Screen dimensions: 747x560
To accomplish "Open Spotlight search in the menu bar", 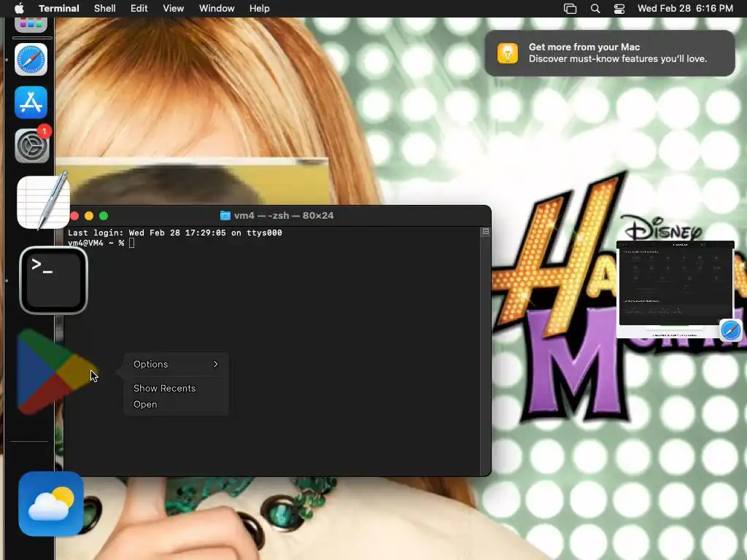I will pyautogui.click(x=595, y=9).
